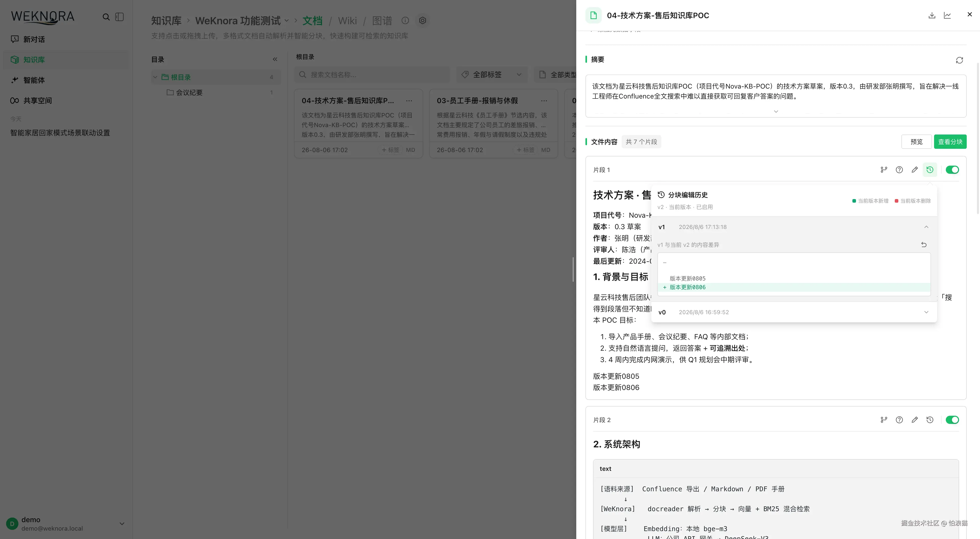Click the 共 7 个片段 badge
Image resolution: width=980 pixels, height=539 pixels.
[x=641, y=142]
